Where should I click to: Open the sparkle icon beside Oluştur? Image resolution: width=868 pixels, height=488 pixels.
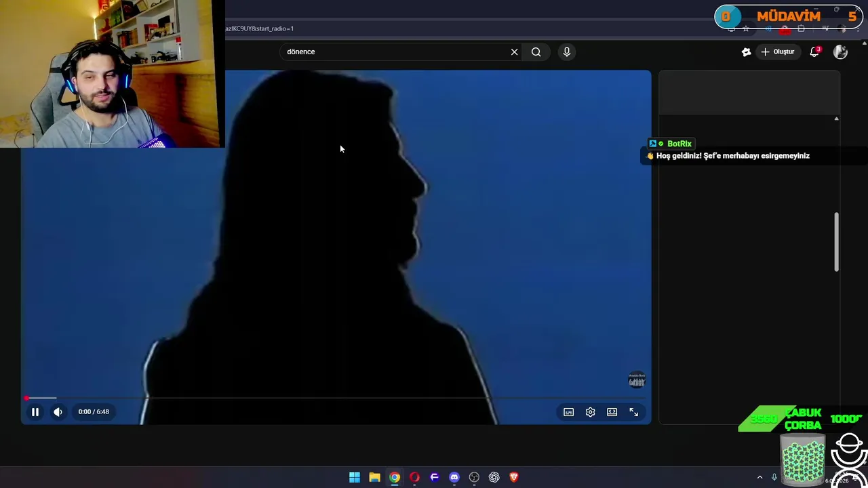point(747,52)
